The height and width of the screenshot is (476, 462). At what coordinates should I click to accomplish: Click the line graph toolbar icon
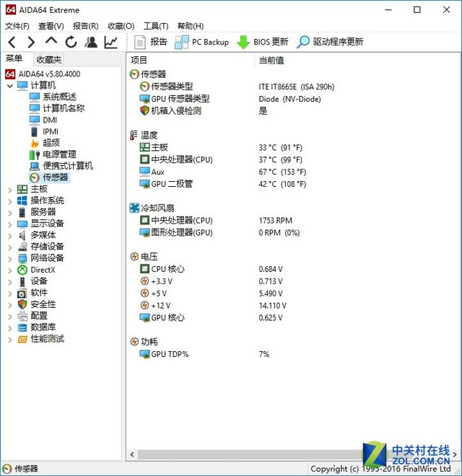tap(111, 42)
